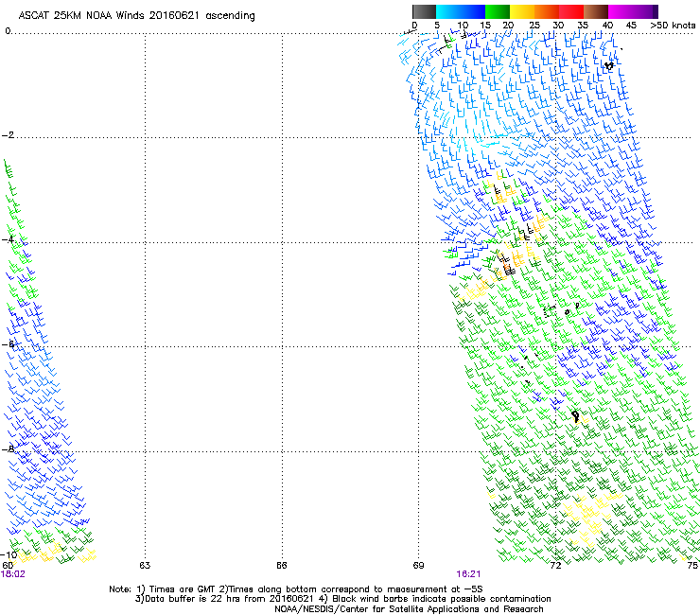Click the '75' longitude axis label

[692, 566]
